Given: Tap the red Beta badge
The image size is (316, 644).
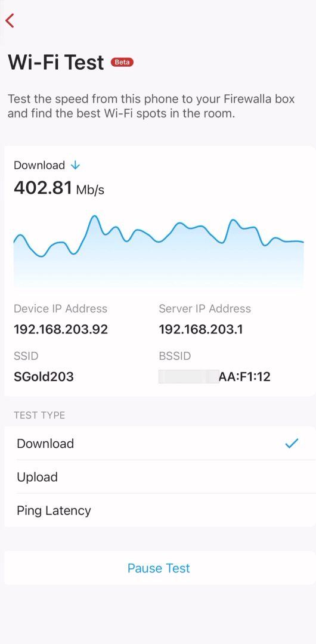Looking at the screenshot, I should click(x=122, y=63).
